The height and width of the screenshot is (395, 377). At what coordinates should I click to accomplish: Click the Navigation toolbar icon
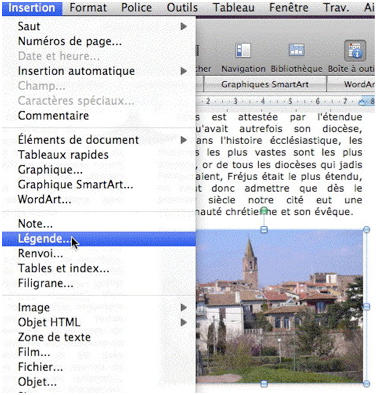click(x=243, y=51)
